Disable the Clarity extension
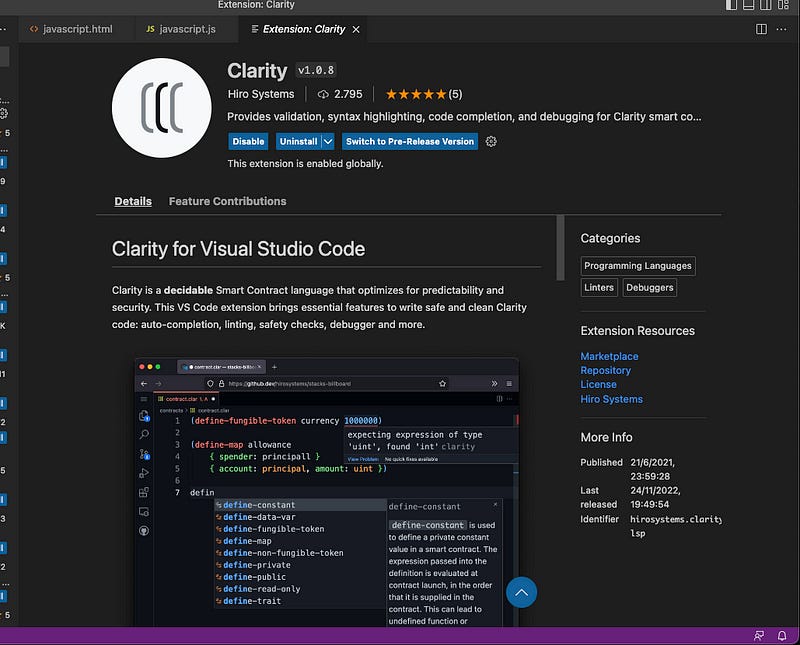Viewport: 800px width, 645px height. coord(248,141)
